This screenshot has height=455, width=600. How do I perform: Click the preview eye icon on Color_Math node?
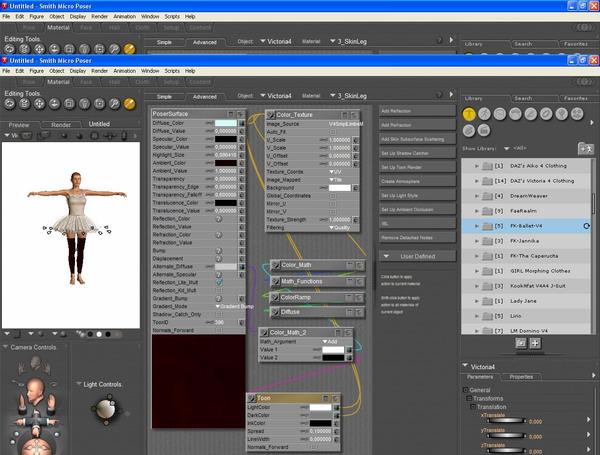[x=276, y=265]
